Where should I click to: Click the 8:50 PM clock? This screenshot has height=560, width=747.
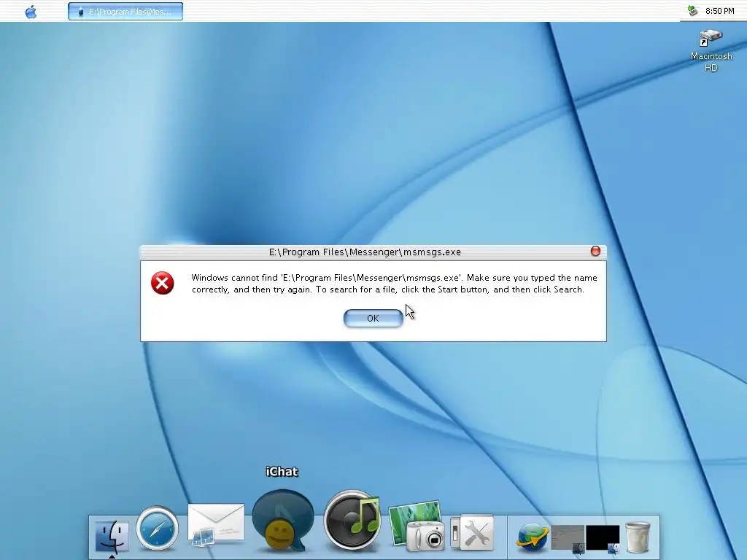pyautogui.click(x=720, y=11)
